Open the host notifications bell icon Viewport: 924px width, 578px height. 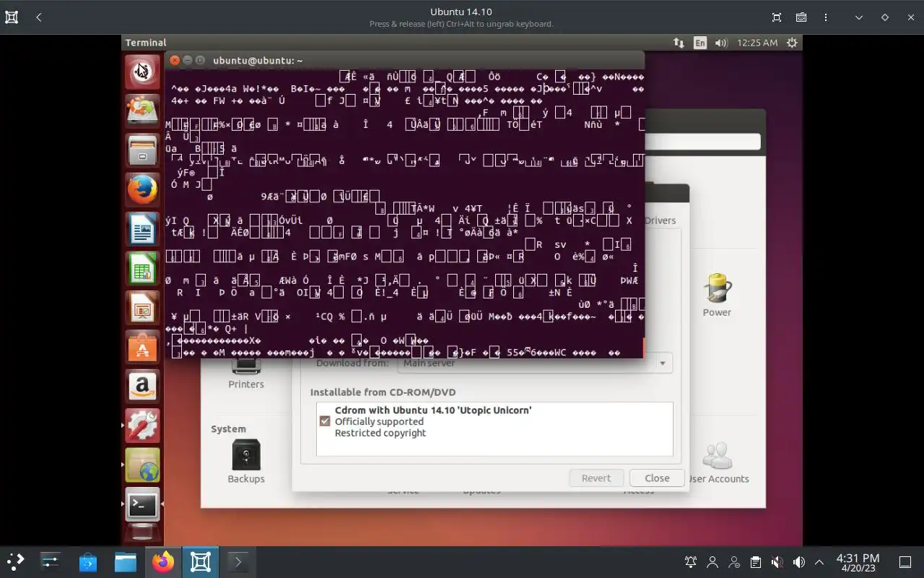click(691, 562)
